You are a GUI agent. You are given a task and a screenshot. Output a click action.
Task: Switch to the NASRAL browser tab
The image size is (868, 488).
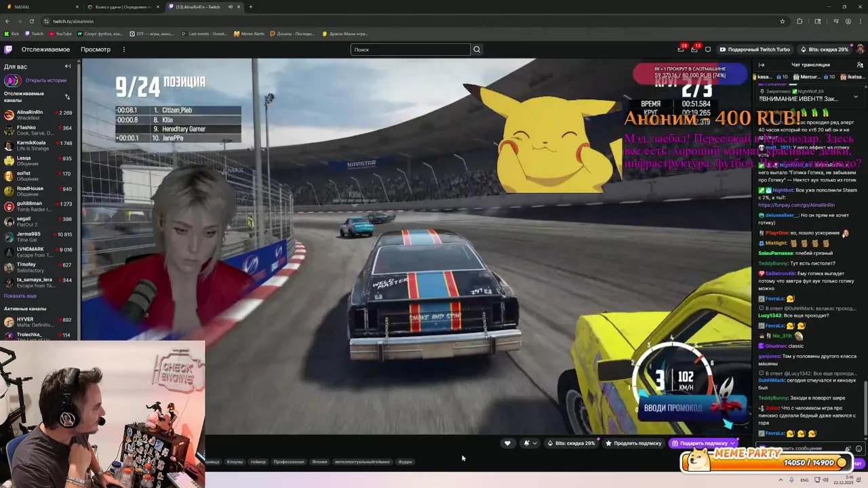tap(41, 7)
